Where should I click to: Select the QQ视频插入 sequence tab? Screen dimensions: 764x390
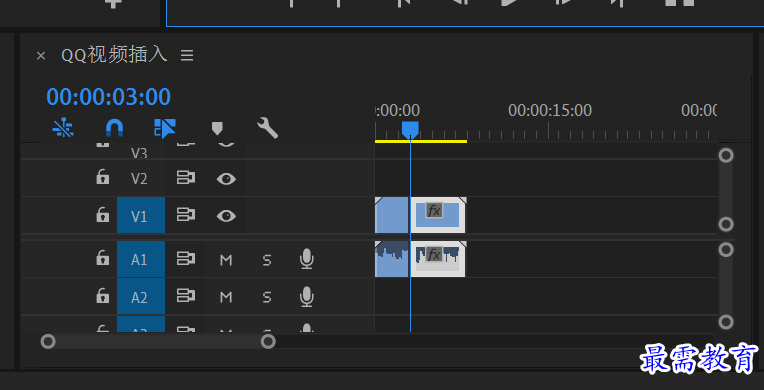[x=114, y=55]
